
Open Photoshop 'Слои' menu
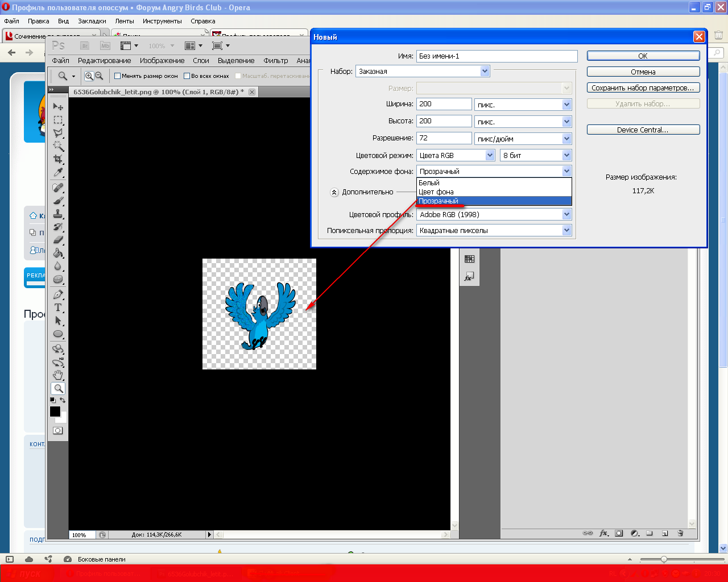click(x=201, y=61)
